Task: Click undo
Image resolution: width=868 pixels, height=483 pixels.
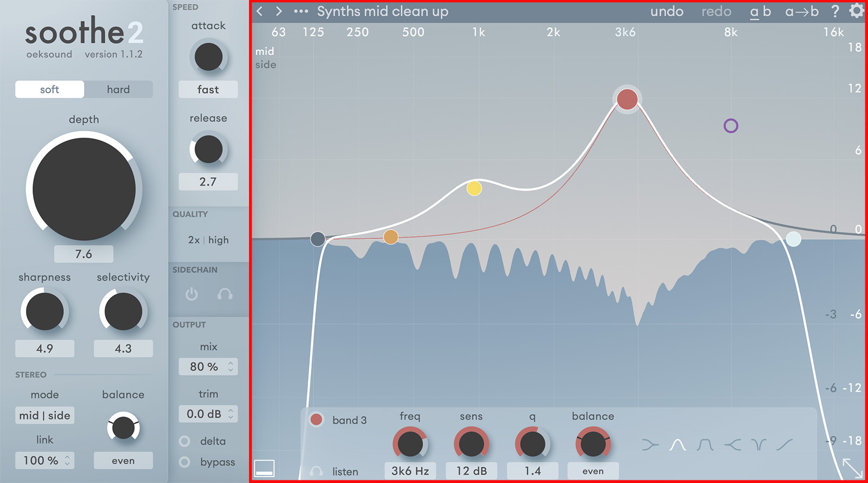Action: [x=667, y=11]
